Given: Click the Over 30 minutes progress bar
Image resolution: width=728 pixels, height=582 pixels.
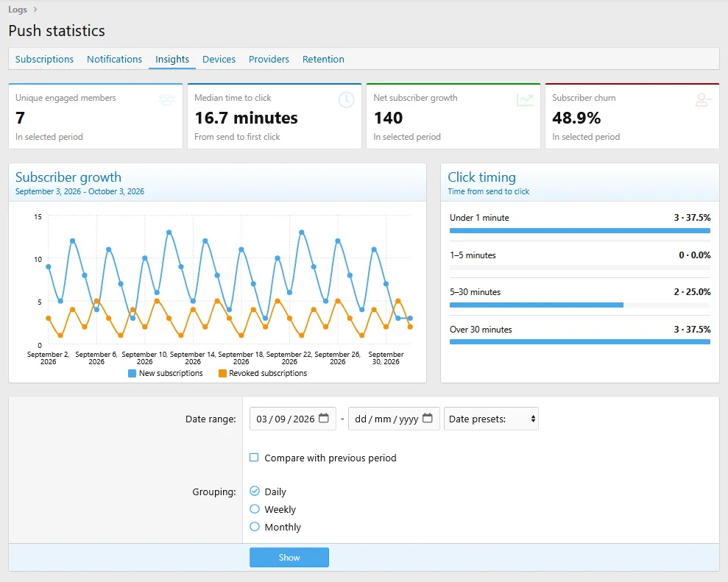Looking at the screenshot, I should pos(580,342).
